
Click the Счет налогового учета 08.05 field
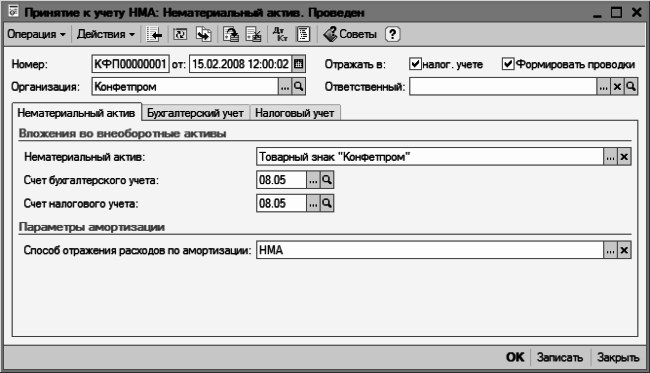(x=281, y=203)
